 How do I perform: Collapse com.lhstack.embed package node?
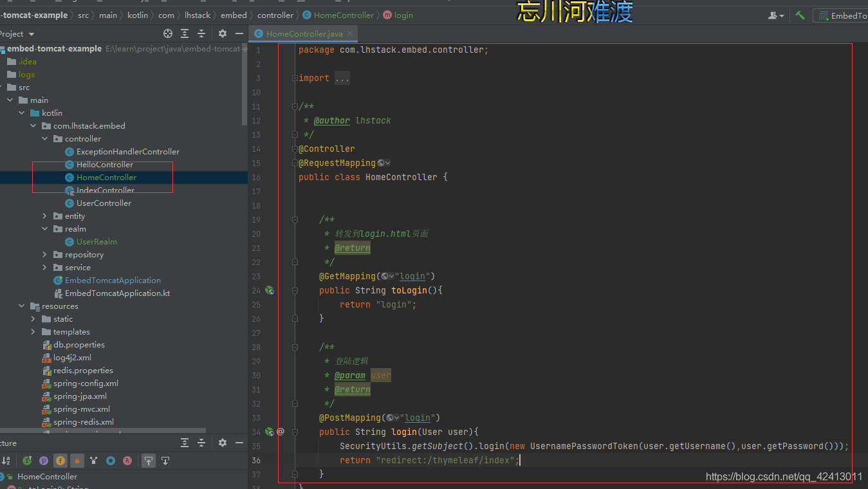(x=33, y=126)
